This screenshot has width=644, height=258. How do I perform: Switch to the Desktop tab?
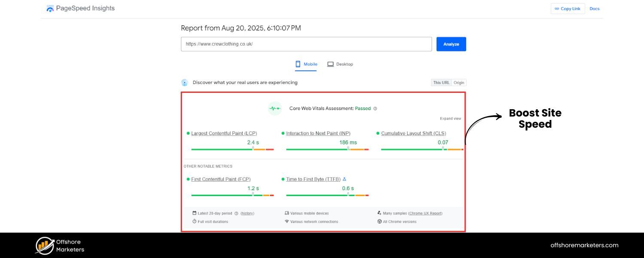(x=340, y=64)
